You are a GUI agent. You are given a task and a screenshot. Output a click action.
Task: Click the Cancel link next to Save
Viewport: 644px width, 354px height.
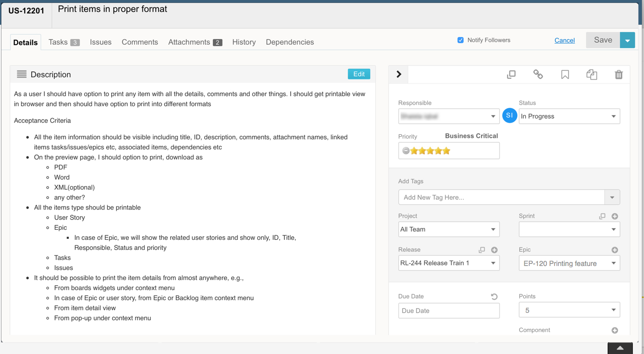tap(565, 40)
